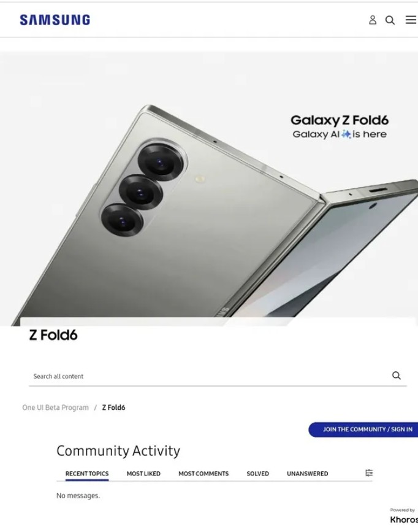Click the Galaxy AI sparkle icon in the banner
Screen dimensions: 418x532
click(346, 134)
